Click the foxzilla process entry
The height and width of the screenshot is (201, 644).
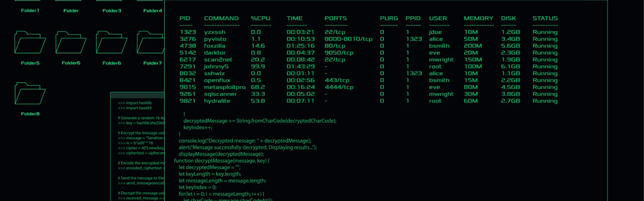[215, 46]
